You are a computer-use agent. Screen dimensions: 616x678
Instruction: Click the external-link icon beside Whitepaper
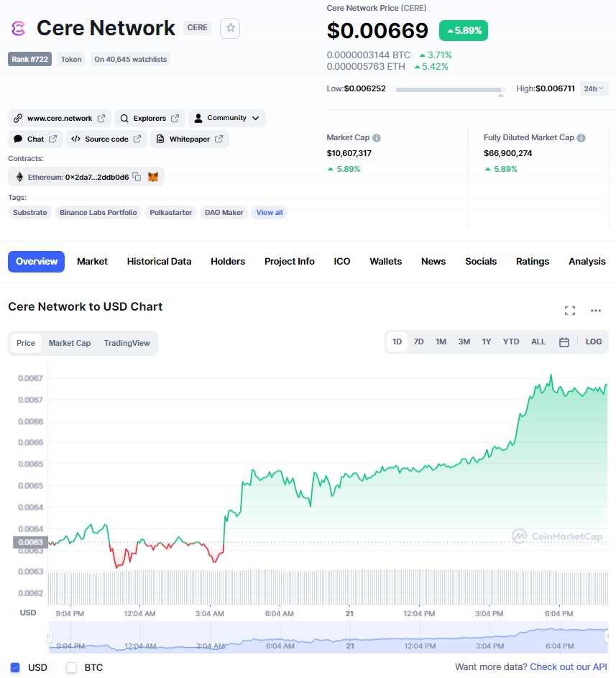coord(219,139)
